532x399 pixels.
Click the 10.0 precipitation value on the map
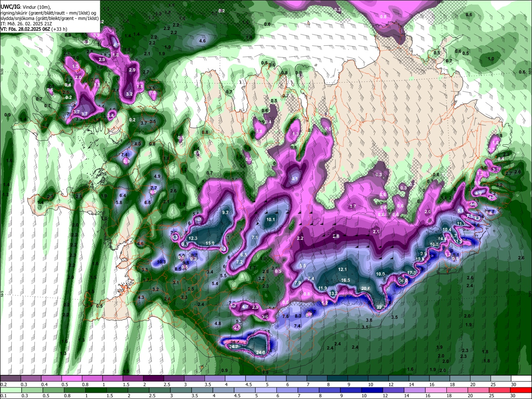tap(380, 274)
